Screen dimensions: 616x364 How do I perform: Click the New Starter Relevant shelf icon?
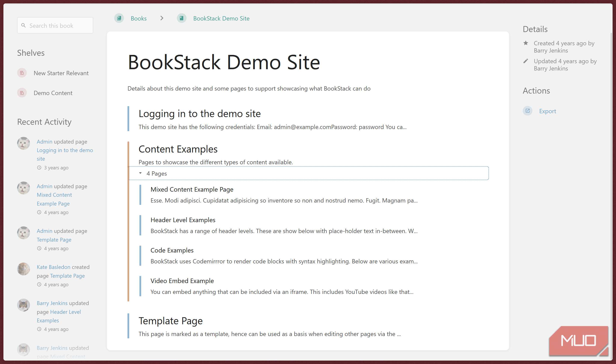pyautogui.click(x=22, y=73)
